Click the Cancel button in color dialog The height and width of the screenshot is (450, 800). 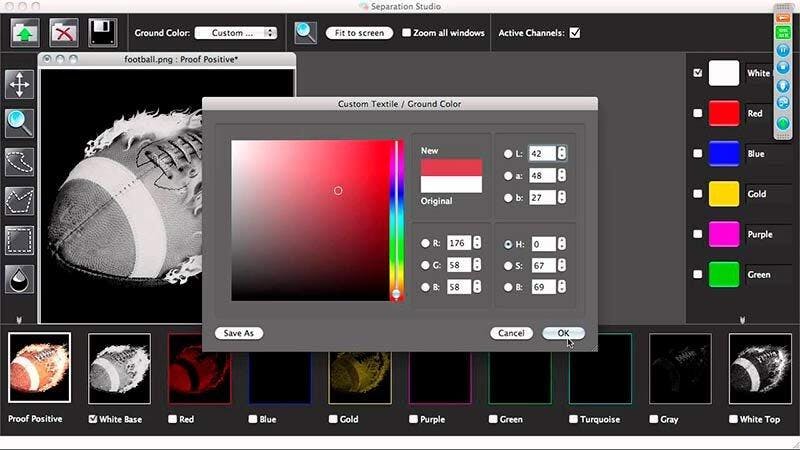(x=511, y=333)
